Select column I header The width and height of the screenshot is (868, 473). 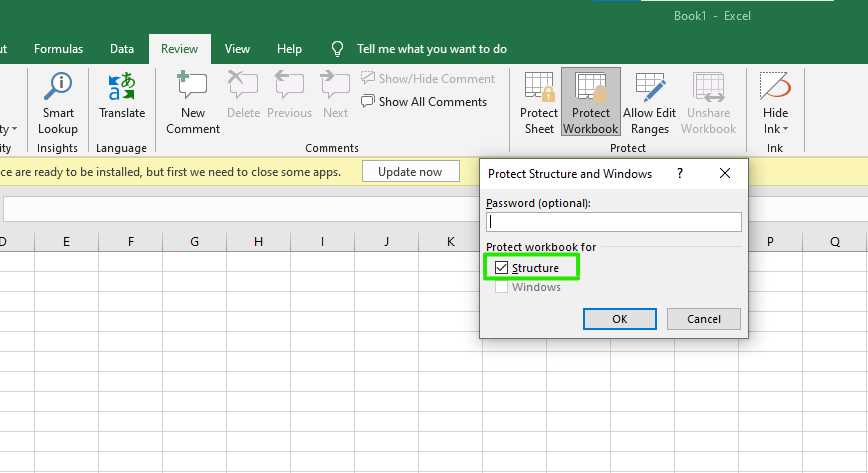[x=322, y=241]
